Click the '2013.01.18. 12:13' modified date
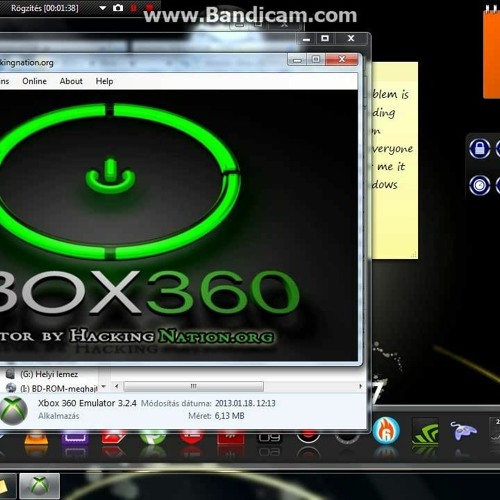This screenshot has height=500, width=500. point(245,403)
